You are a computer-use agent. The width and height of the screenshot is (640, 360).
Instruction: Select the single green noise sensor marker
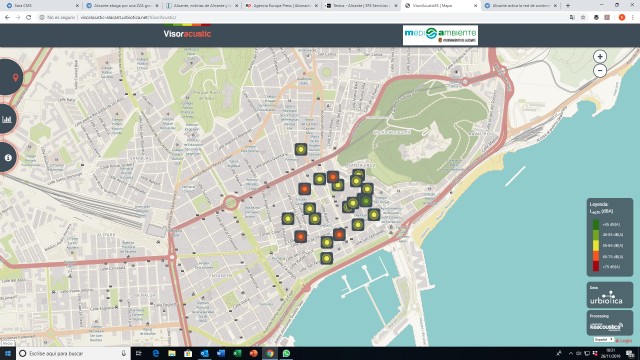pos(365,201)
